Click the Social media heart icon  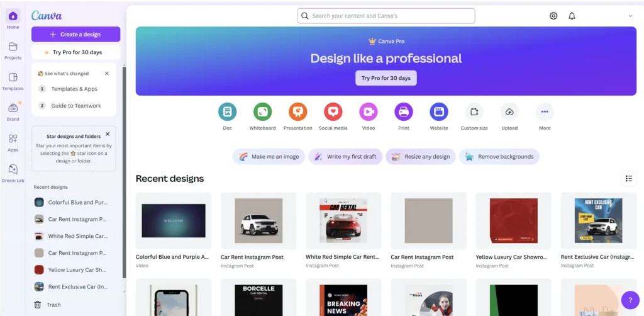click(x=333, y=112)
